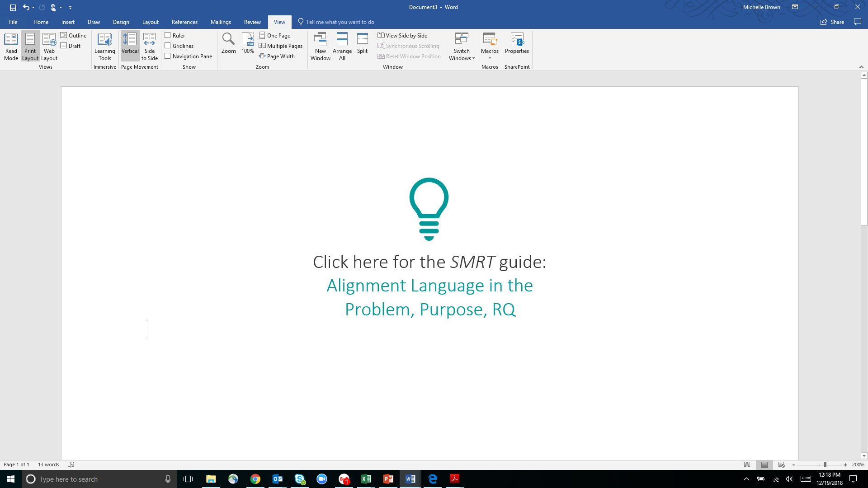Split the document window
Screen dimensions: 868x488
[x=362, y=43]
